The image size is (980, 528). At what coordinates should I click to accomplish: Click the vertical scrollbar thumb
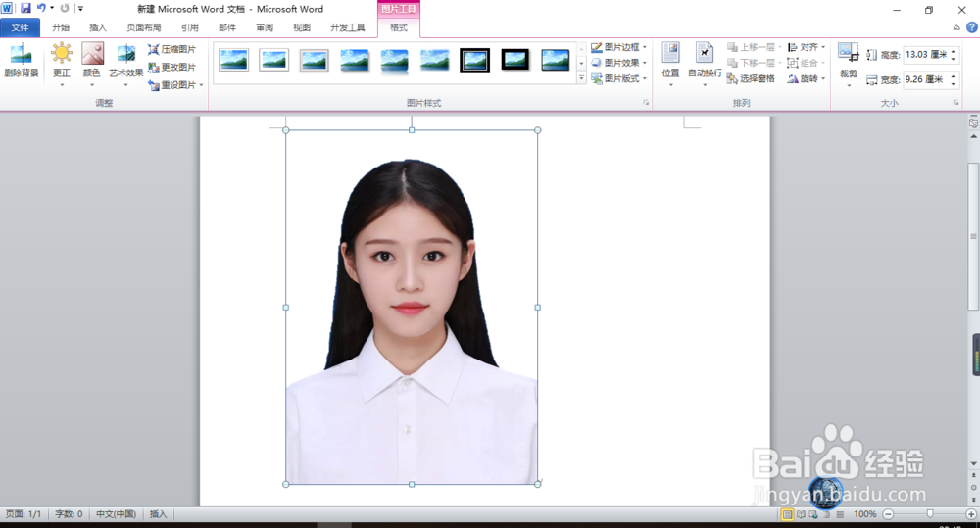pyautogui.click(x=973, y=236)
